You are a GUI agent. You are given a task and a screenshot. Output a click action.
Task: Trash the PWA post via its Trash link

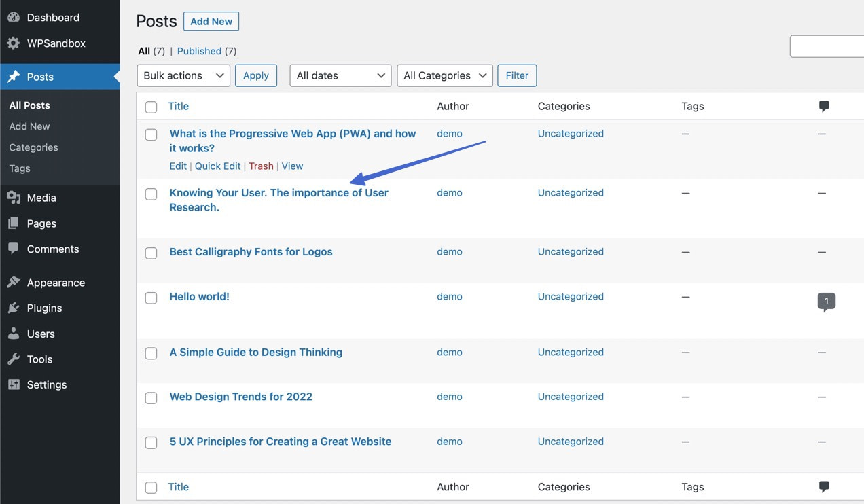coord(261,166)
